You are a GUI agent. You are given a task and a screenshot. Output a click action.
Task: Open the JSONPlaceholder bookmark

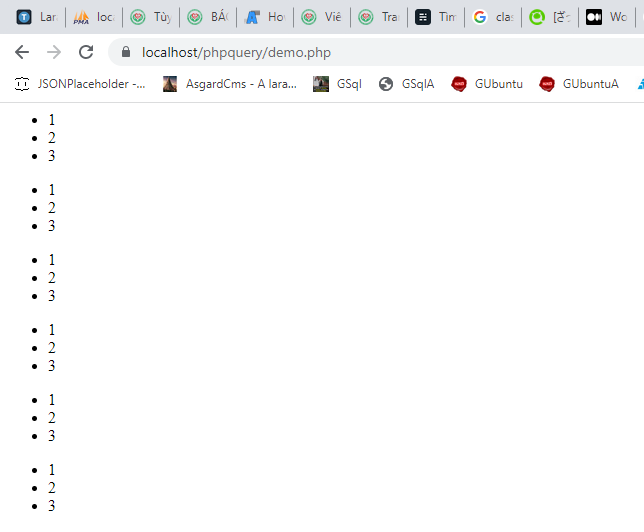[80, 84]
